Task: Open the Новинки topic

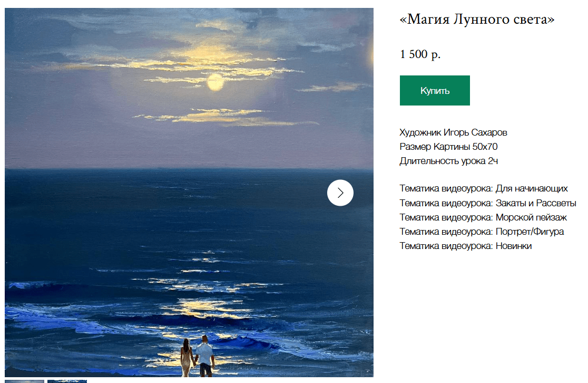Action: point(514,246)
